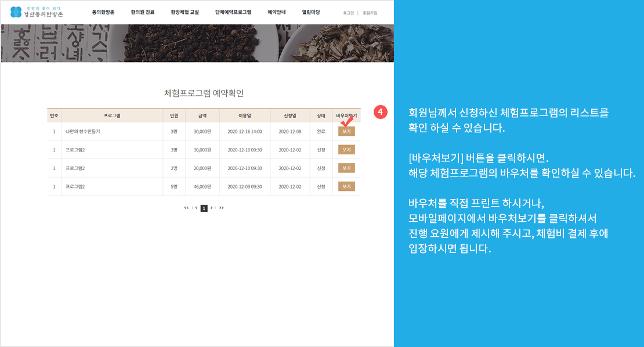Open the 예약안내 menu
644x347 pixels.
point(276,12)
